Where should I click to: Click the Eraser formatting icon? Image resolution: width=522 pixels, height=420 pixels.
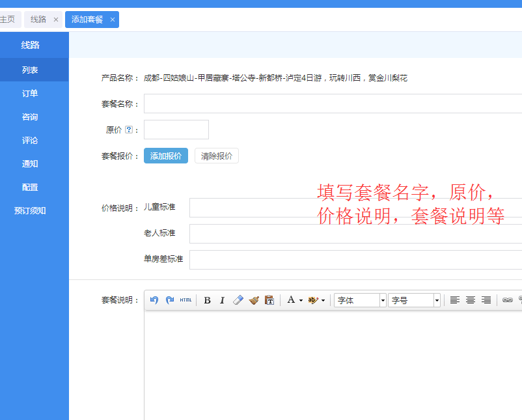(238, 300)
